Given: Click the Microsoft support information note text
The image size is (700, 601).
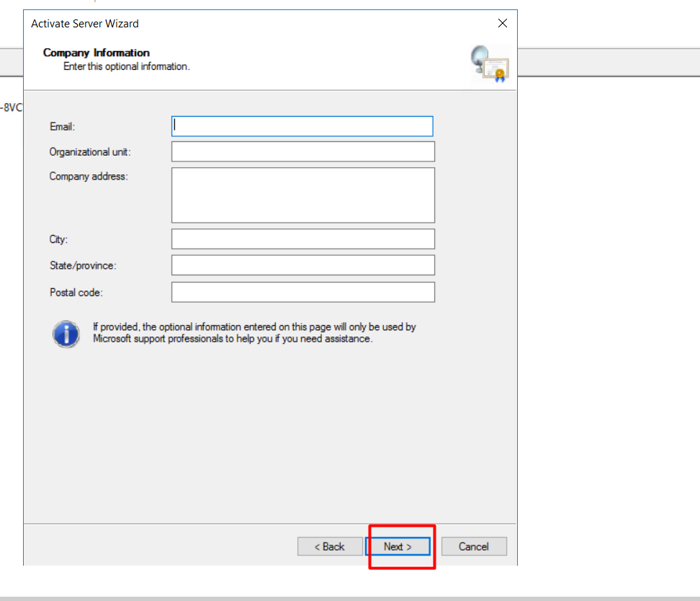Looking at the screenshot, I should coord(254,333).
